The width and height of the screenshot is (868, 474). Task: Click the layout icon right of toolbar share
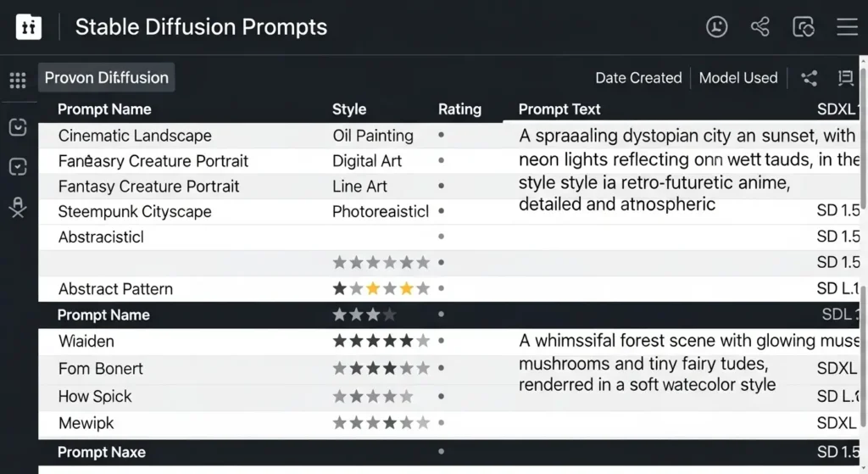(845, 79)
